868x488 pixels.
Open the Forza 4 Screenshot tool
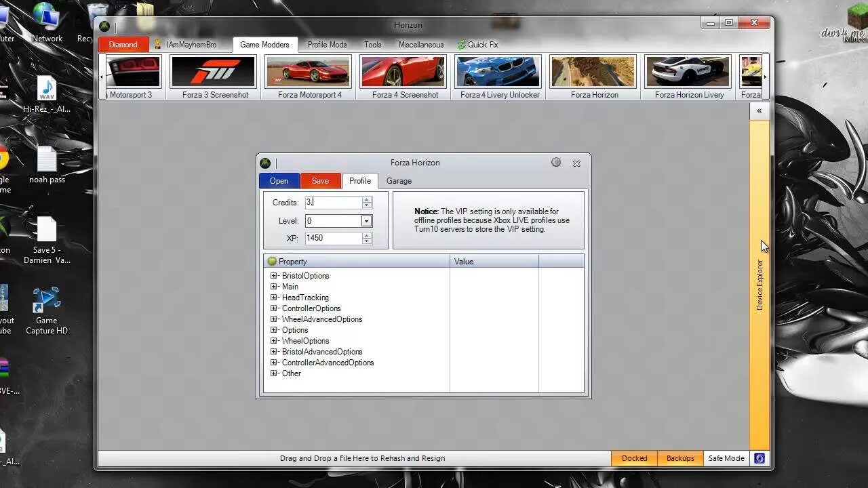coord(405,77)
